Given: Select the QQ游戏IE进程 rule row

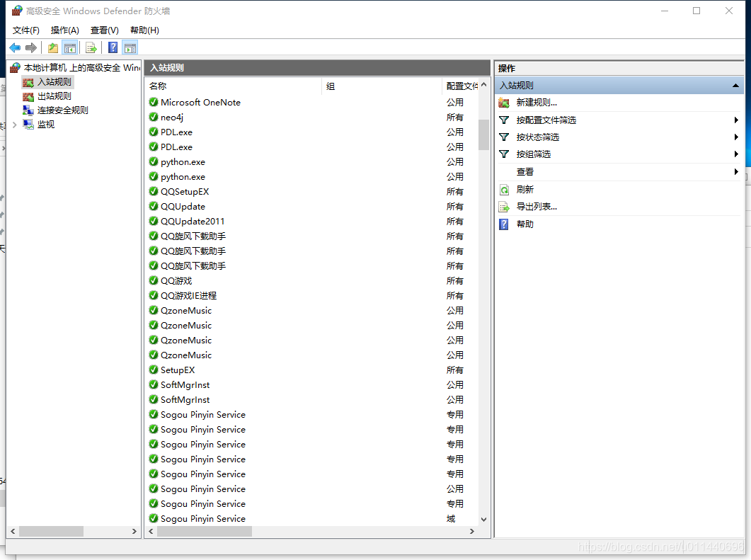Looking at the screenshot, I should tap(311, 295).
